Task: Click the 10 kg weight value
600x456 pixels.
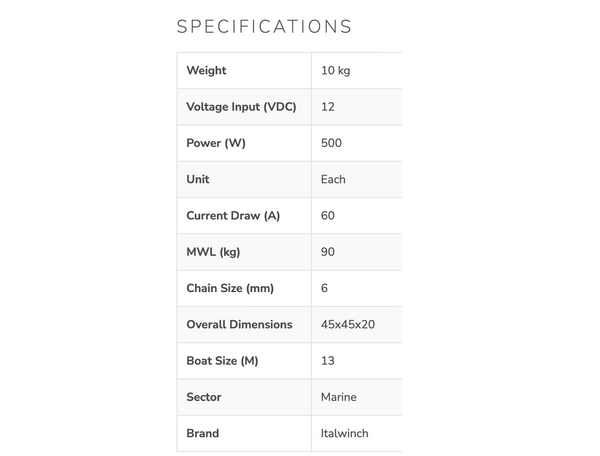Action: click(x=336, y=70)
